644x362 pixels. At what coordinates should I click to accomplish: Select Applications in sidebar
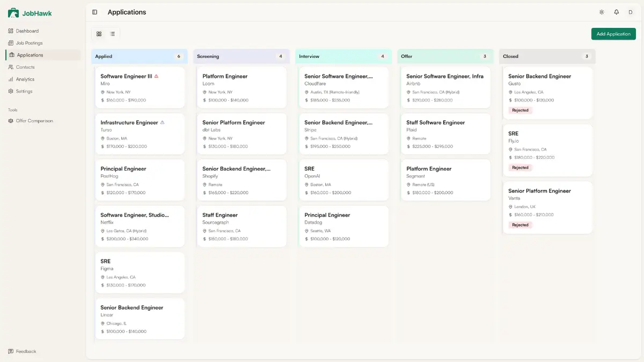coord(43,55)
